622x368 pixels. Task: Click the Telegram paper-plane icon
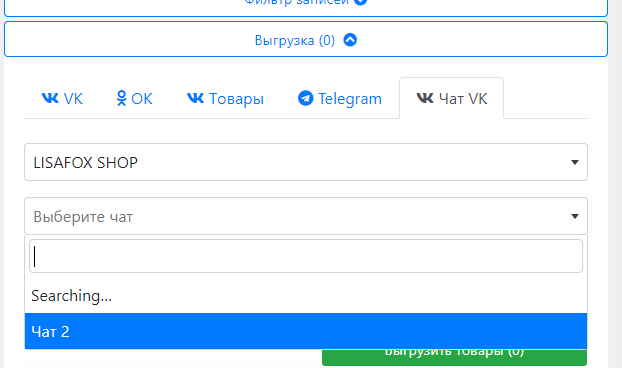click(305, 98)
